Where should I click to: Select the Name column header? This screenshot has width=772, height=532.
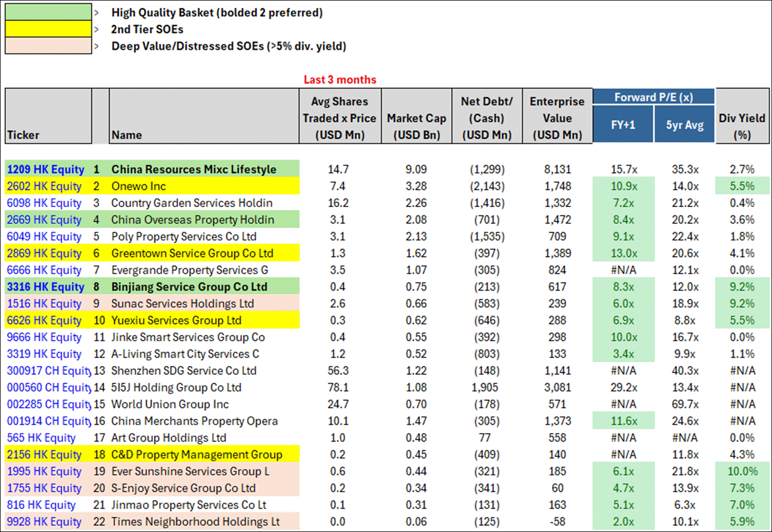204,116
